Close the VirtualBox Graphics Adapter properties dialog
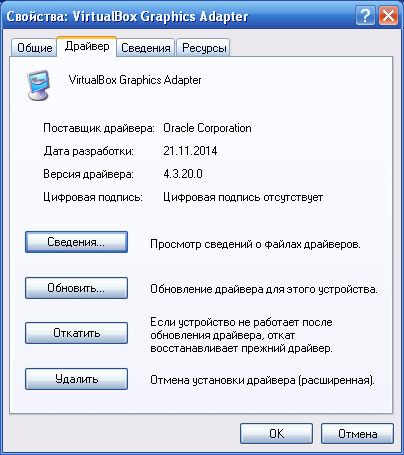The width and height of the screenshot is (404, 455). point(388,16)
